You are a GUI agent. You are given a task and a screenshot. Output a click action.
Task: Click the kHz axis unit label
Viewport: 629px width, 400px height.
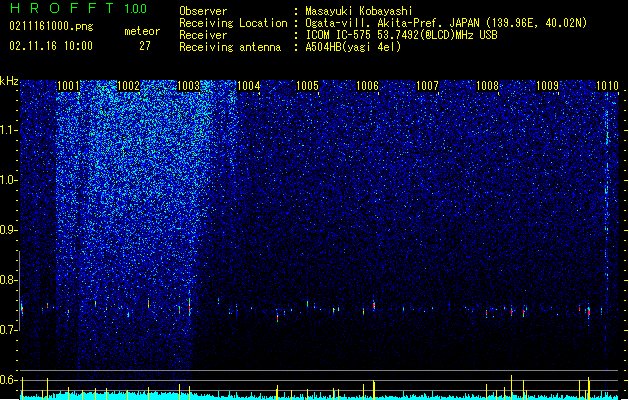click(9, 81)
